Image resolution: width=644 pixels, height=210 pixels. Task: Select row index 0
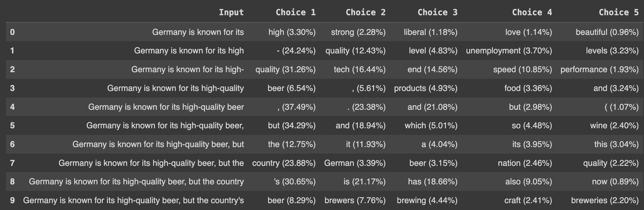click(x=12, y=32)
